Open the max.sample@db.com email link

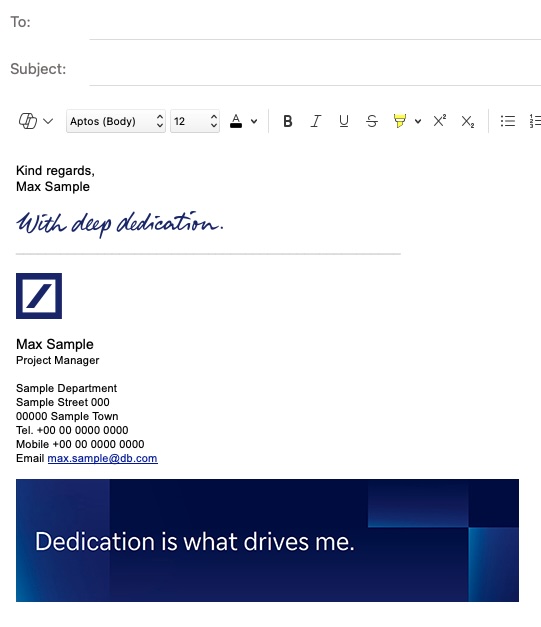[x=102, y=458]
